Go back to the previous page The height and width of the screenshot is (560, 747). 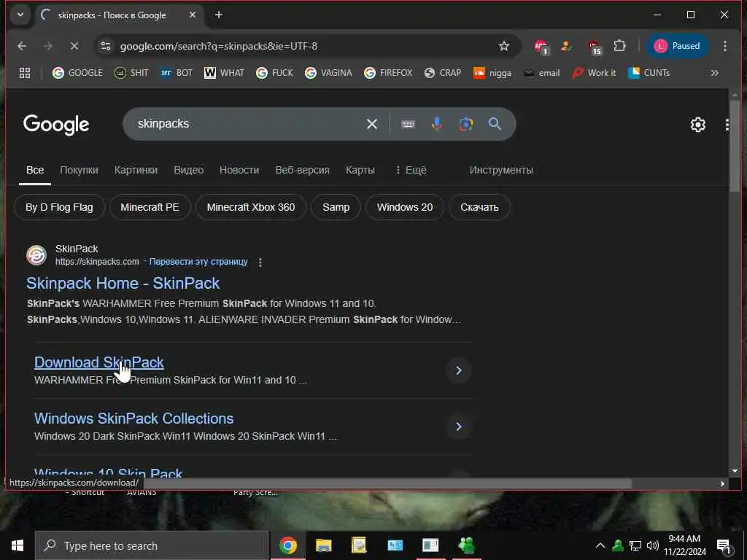(x=22, y=46)
